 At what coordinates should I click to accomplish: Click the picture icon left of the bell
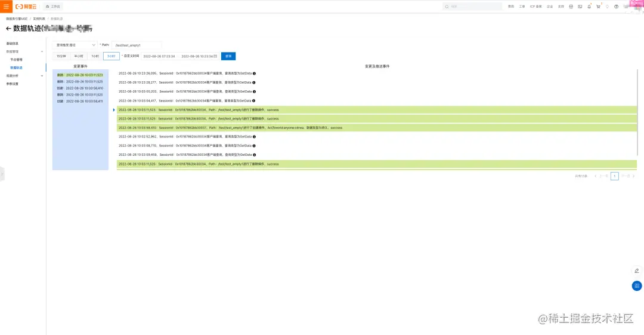click(x=580, y=7)
